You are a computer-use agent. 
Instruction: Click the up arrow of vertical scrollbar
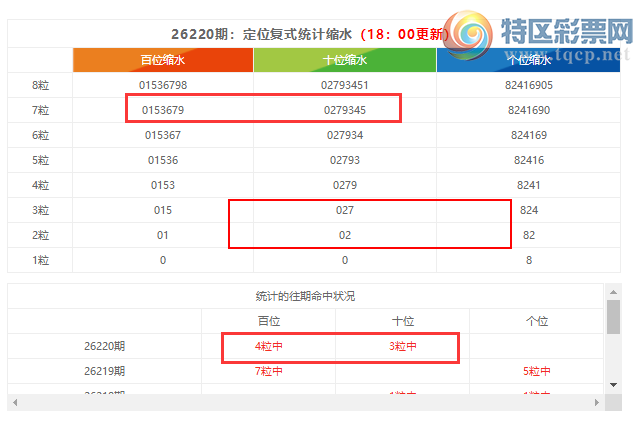[613, 292]
